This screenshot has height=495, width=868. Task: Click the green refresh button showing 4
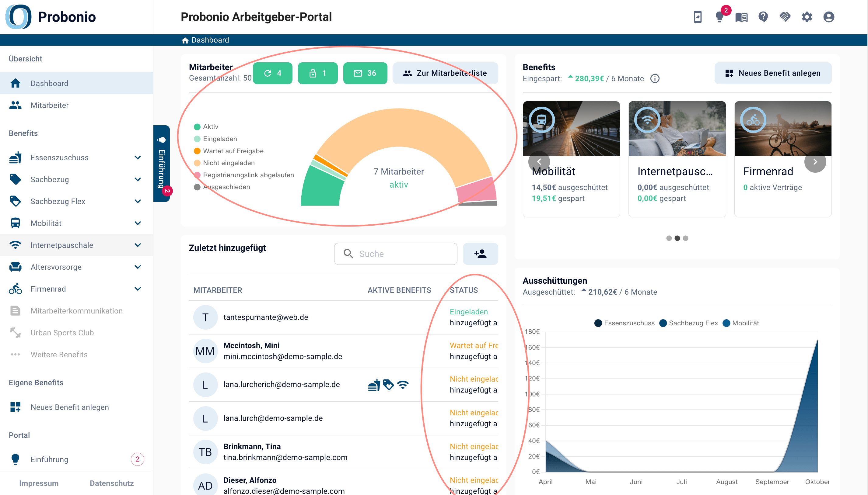coord(272,73)
